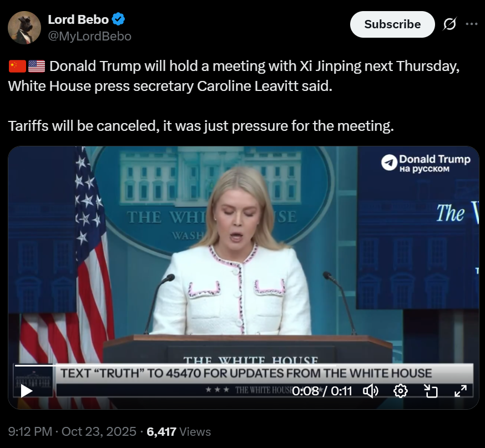The image size is (485, 448).
Task: Play the embedded video
Action: tap(27, 391)
